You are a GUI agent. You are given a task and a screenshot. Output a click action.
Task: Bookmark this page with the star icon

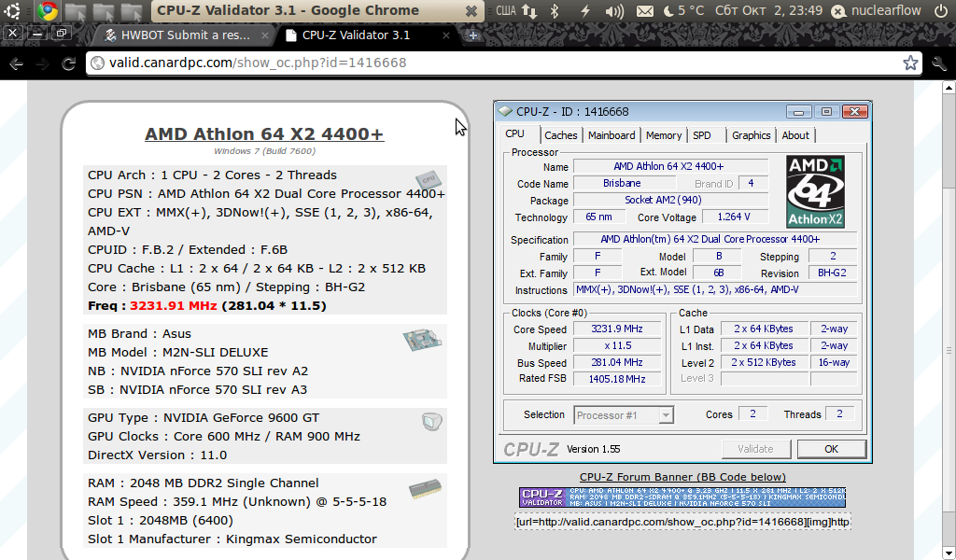(x=910, y=63)
